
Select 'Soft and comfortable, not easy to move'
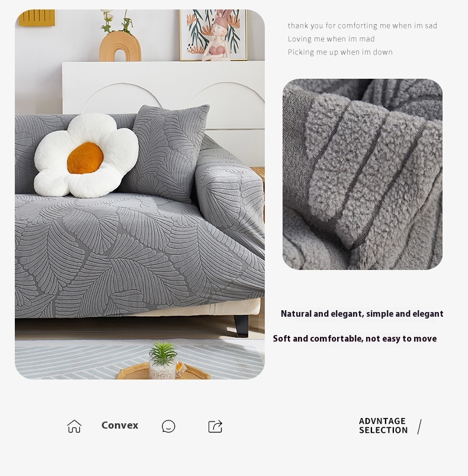tap(355, 339)
